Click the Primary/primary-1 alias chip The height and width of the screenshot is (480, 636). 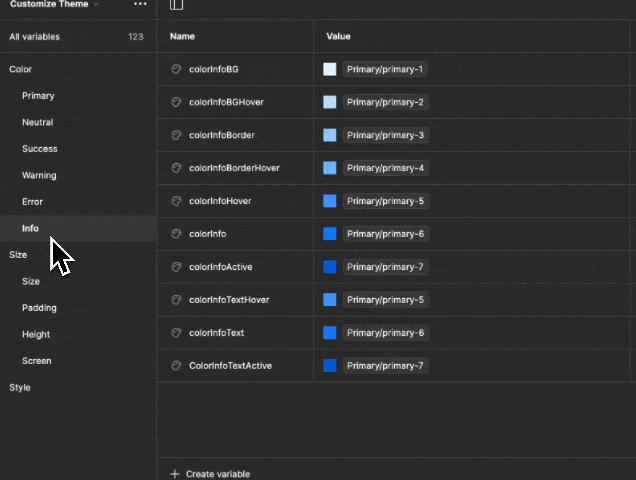tap(385, 69)
